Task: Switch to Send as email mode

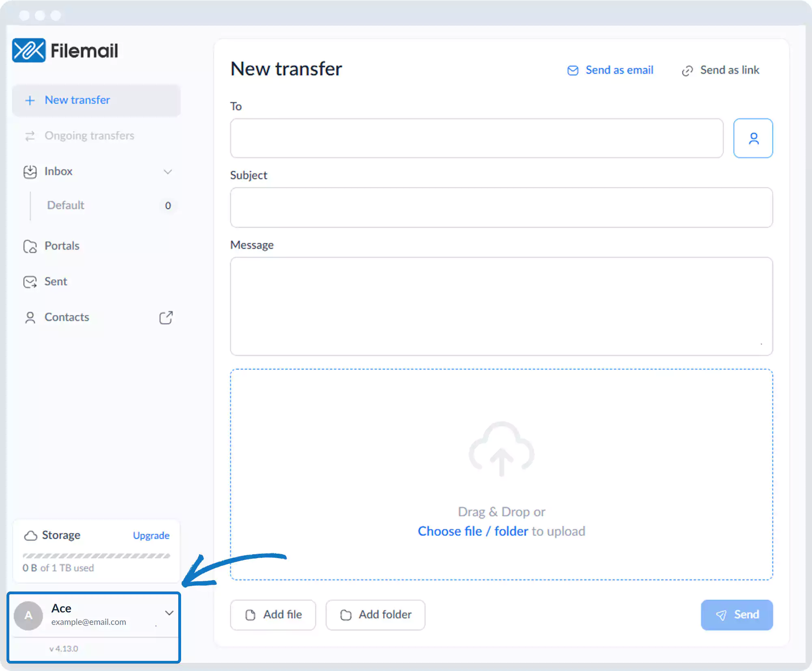Action: tap(610, 70)
